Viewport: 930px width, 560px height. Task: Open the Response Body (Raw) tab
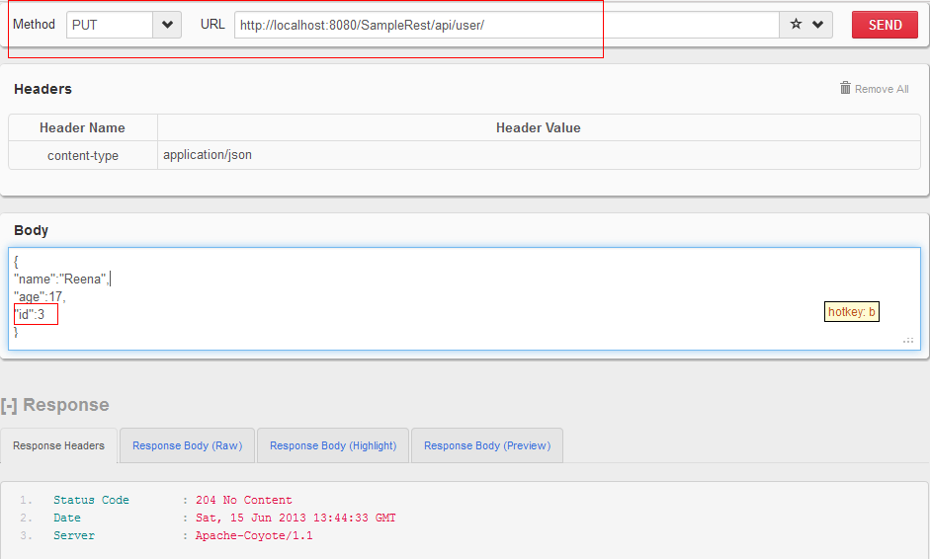(x=188, y=445)
